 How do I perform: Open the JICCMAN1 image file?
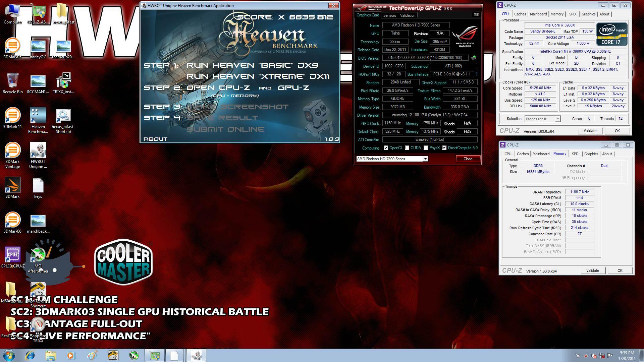click(x=38, y=84)
